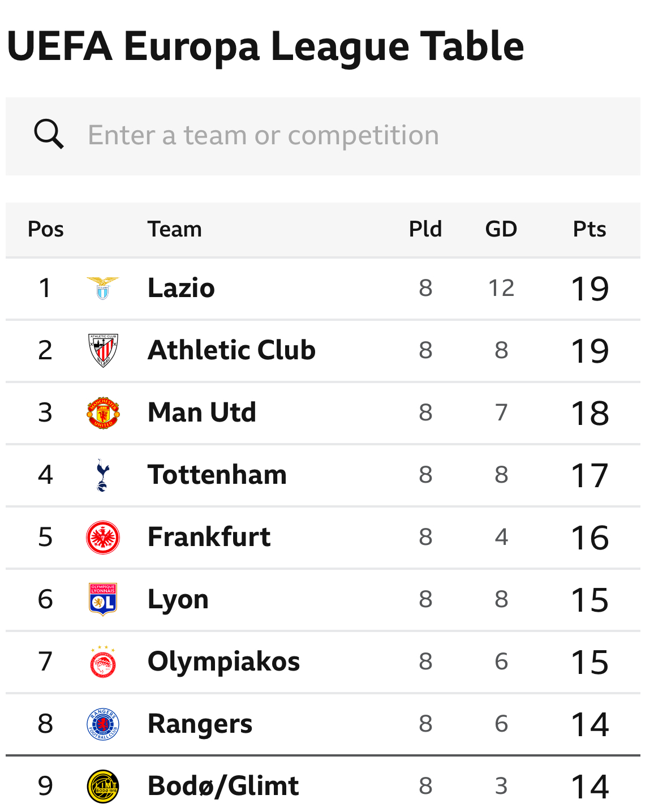The width and height of the screenshot is (654, 812).
Task: Click the Rangers club crest
Action: pyautogui.click(x=103, y=724)
